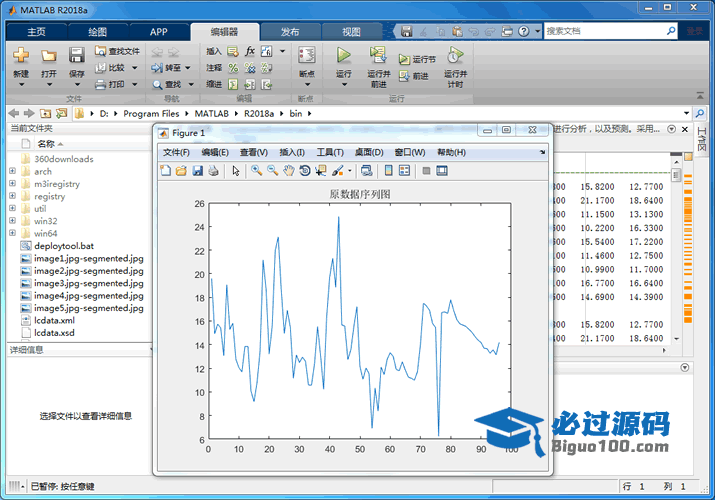Click Insert Legend icon in Figure 1
The image size is (715, 500).
click(x=404, y=170)
